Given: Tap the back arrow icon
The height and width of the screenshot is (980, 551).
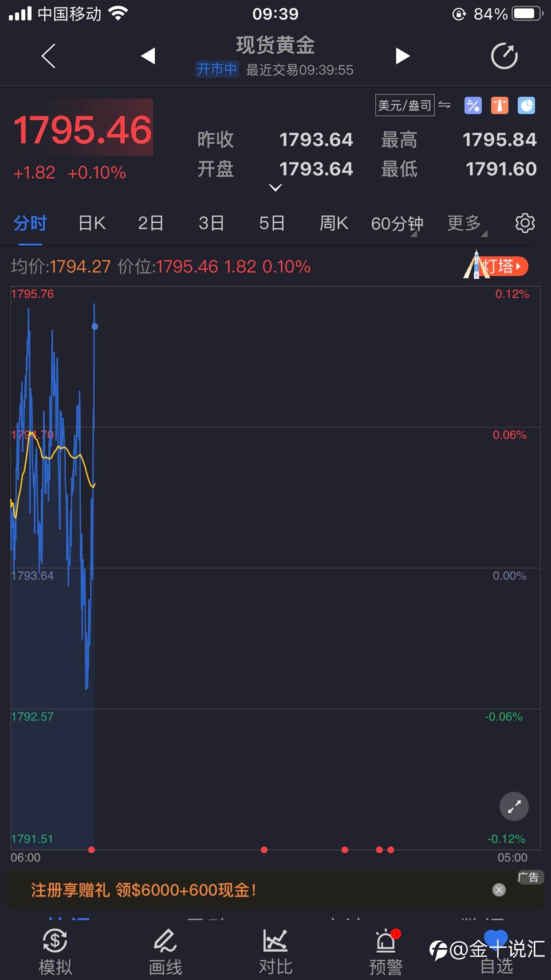Looking at the screenshot, I should pyautogui.click(x=48, y=56).
